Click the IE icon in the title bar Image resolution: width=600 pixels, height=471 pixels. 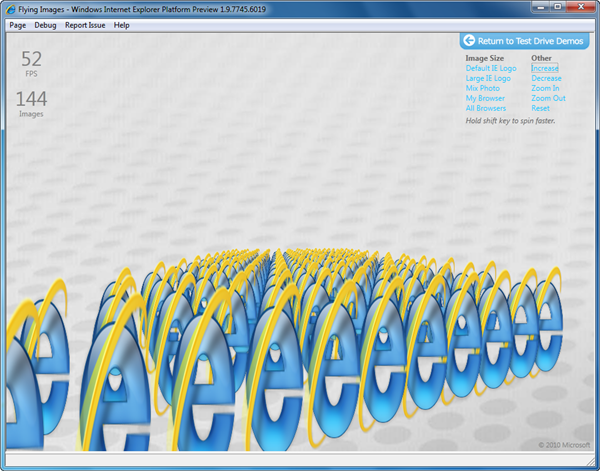tap(10, 9)
